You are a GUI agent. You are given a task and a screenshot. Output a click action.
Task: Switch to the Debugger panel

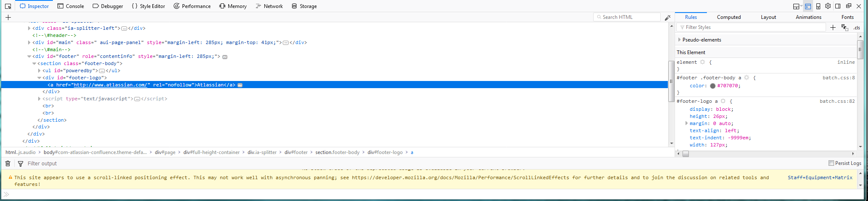[x=108, y=6]
